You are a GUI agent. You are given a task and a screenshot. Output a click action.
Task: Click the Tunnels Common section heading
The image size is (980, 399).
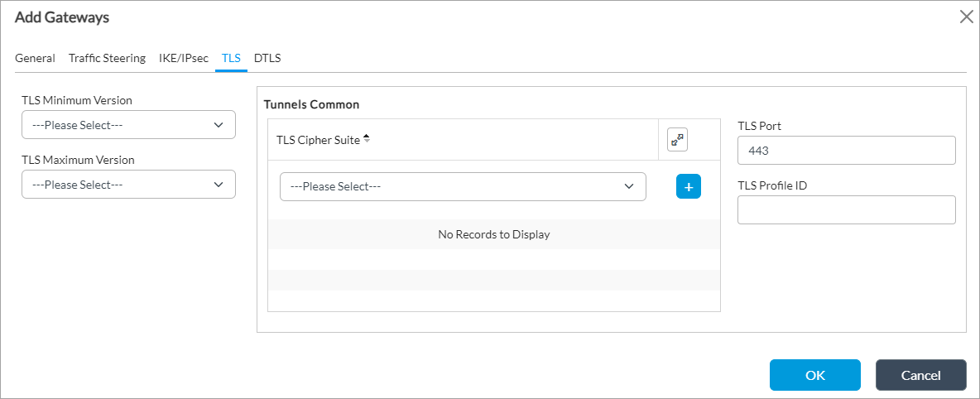(311, 105)
